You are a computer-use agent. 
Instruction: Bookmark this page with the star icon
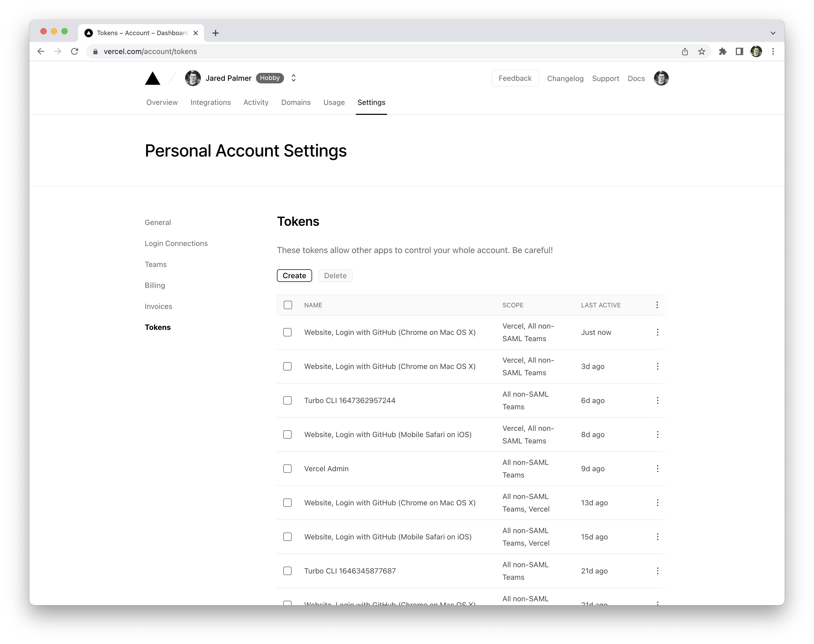(702, 51)
